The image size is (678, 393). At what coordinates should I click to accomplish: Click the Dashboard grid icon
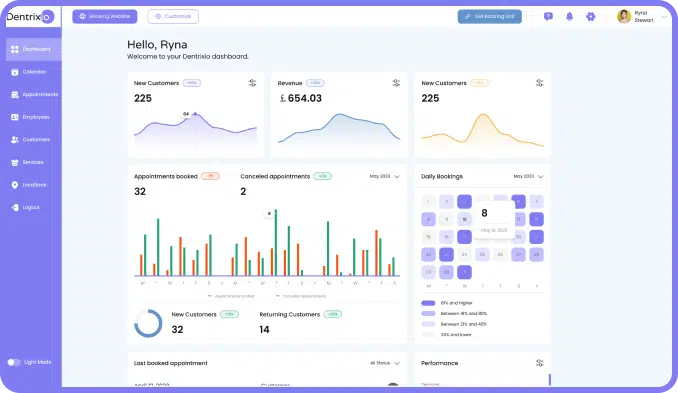[x=15, y=49]
